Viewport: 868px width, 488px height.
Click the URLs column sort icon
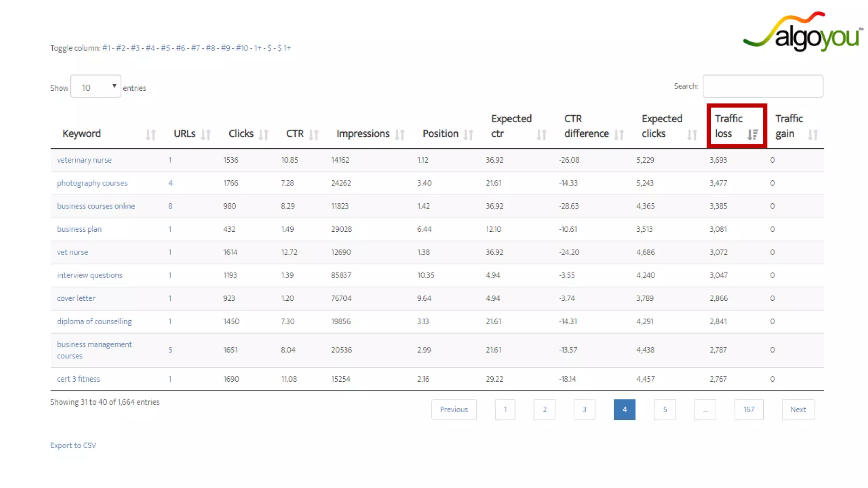tap(206, 135)
